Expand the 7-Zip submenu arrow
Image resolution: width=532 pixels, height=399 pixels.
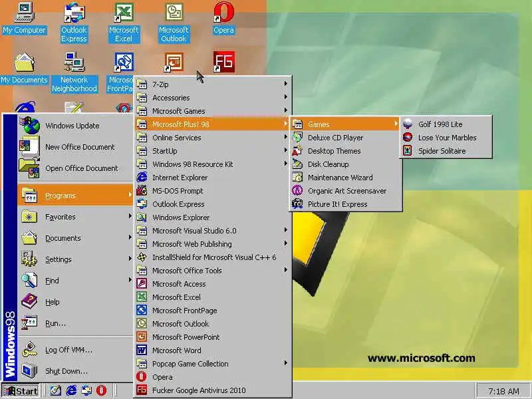pos(286,84)
